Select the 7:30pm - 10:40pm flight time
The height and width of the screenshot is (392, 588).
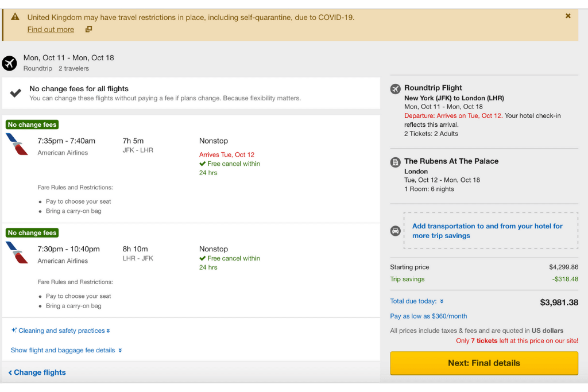tap(69, 249)
